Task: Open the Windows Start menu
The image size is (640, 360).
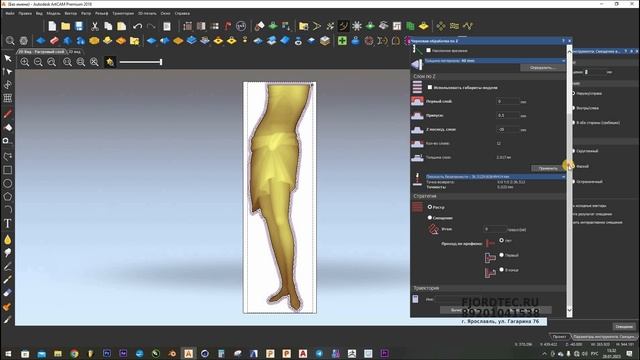Action: pyautogui.click(x=8, y=353)
